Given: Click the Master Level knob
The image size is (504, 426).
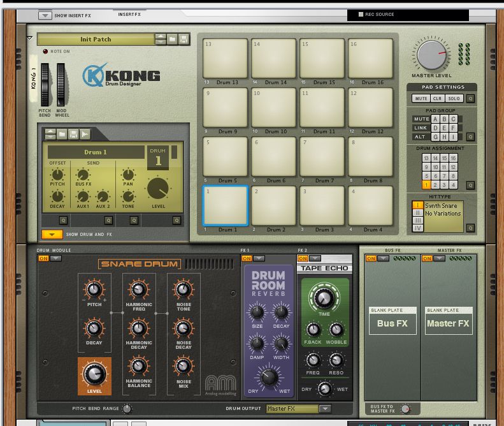Looking at the screenshot, I should point(431,55).
